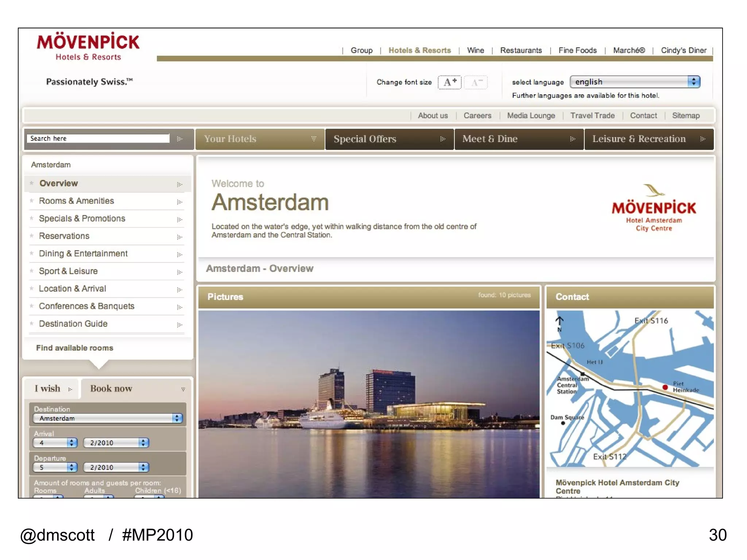747x560 pixels.
Task: Open Conferences & Banquets section
Action: [107, 306]
